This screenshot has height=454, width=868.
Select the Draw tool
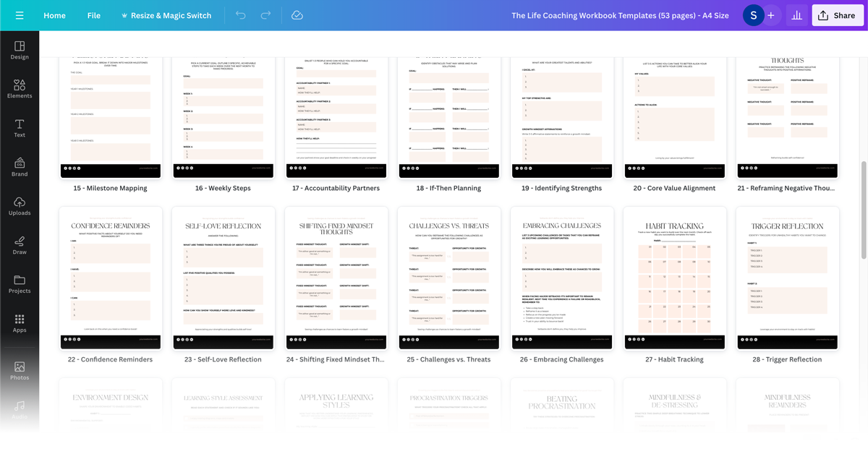20,245
